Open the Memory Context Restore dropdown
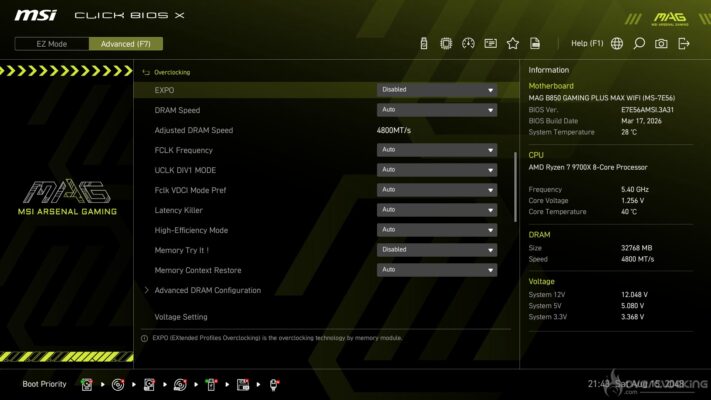Screen dimensions: 711x400 437,270
